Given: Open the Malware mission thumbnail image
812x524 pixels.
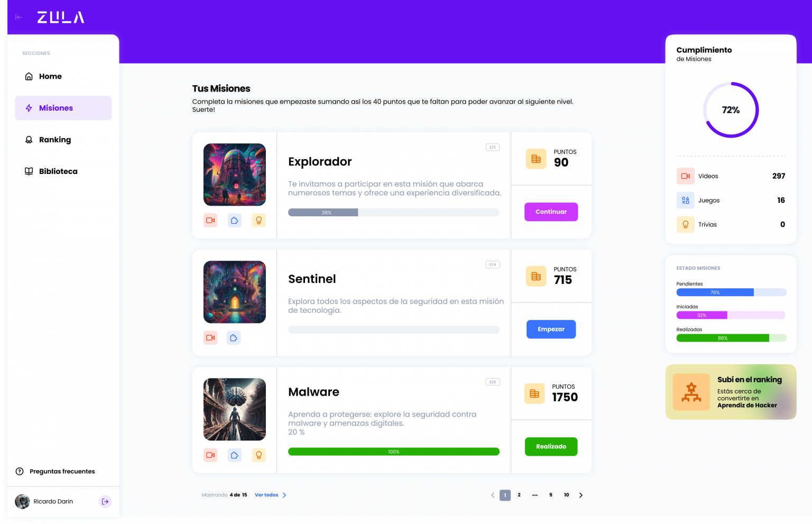Looking at the screenshot, I should (235, 409).
